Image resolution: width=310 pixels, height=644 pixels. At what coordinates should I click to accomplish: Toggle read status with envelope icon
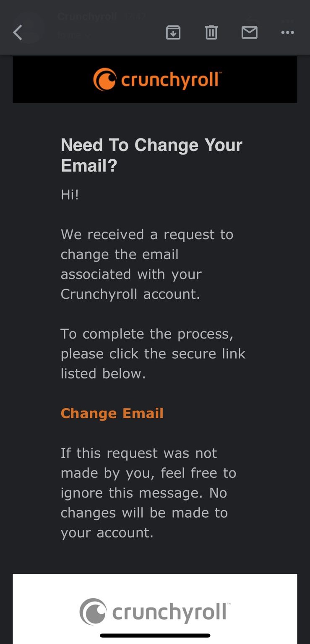click(250, 32)
